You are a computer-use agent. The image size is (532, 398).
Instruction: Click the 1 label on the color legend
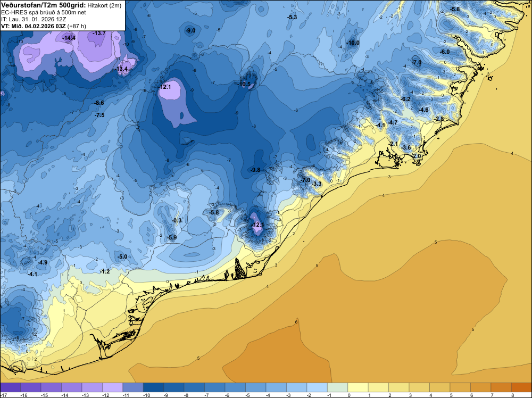click(369, 395)
